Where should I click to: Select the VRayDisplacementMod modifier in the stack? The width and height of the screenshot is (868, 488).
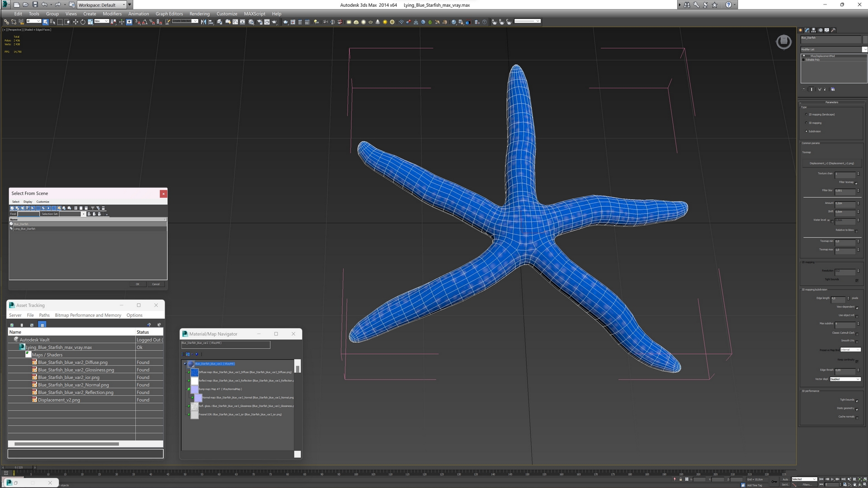[822, 56]
